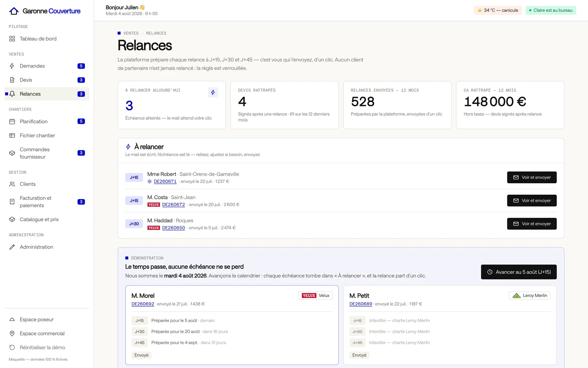Open Voir et envoyer for M. Haddad
588x368 pixels.
pyautogui.click(x=532, y=224)
